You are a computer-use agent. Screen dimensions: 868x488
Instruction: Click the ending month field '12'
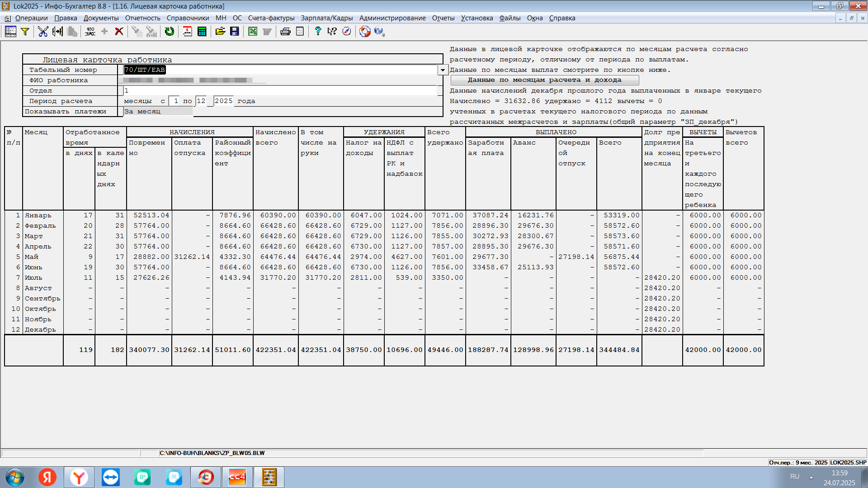click(x=201, y=101)
